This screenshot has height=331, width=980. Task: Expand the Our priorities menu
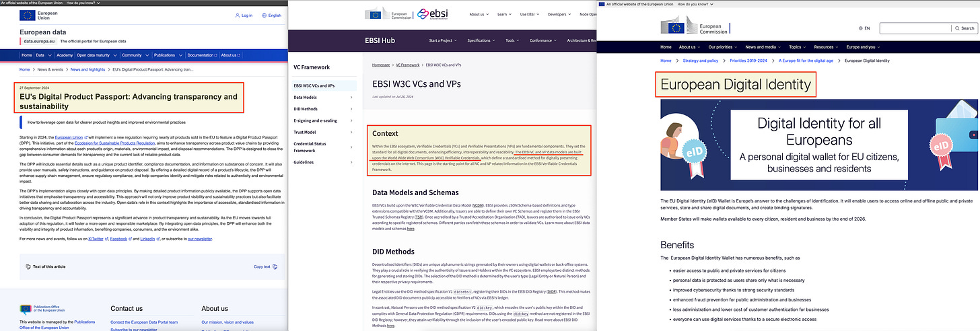tap(722, 47)
